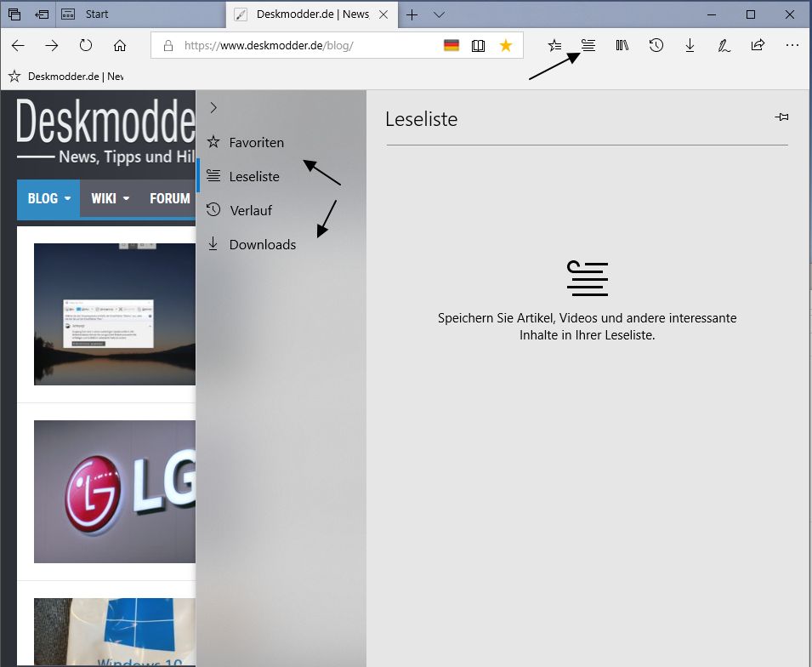Open the LG logo article thumbnail
The image size is (812, 667).
[x=115, y=491]
